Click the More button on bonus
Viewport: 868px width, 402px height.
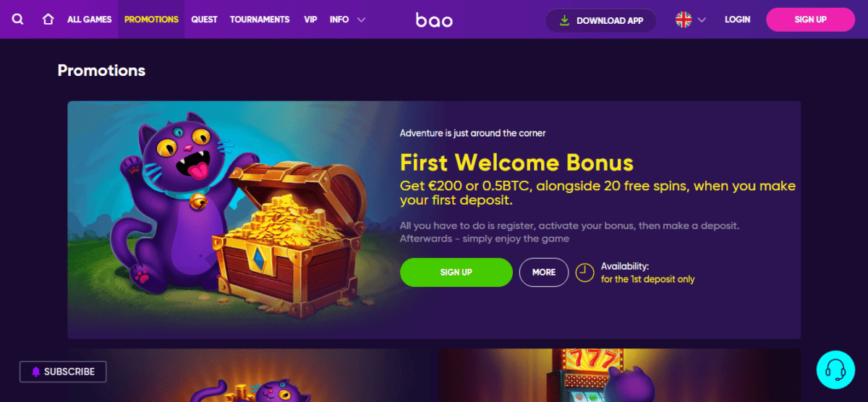(x=544, y=272)
